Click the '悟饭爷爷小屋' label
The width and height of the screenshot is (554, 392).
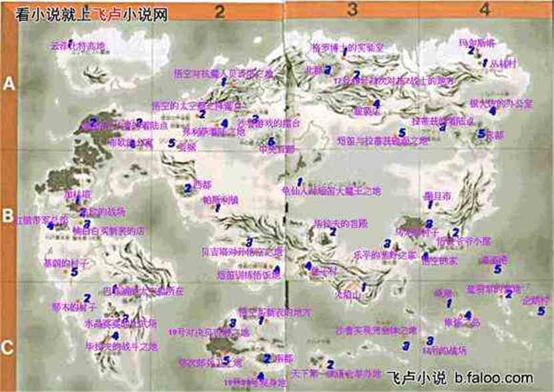[x=464, y=241]
